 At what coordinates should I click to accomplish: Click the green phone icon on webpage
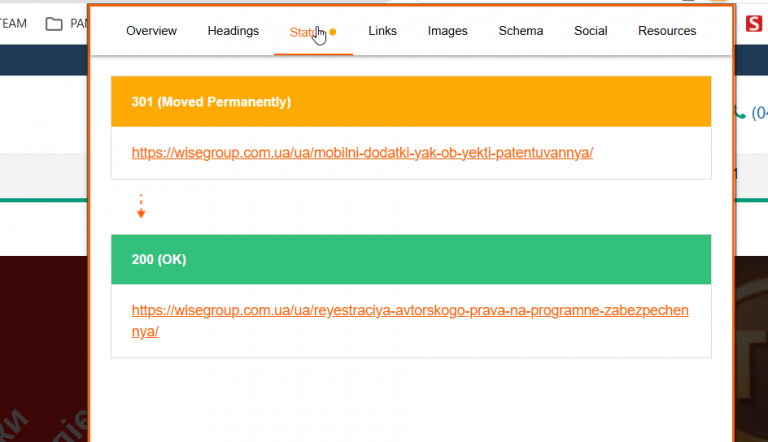tap(739, 114)
